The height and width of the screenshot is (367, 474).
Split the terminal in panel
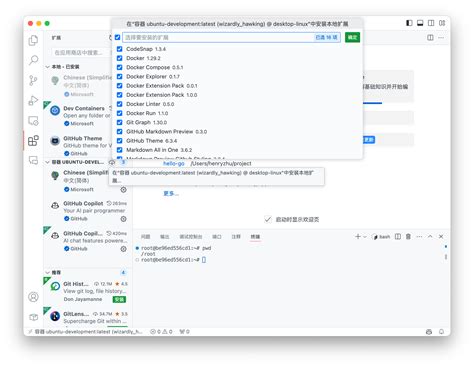[398, 237]
